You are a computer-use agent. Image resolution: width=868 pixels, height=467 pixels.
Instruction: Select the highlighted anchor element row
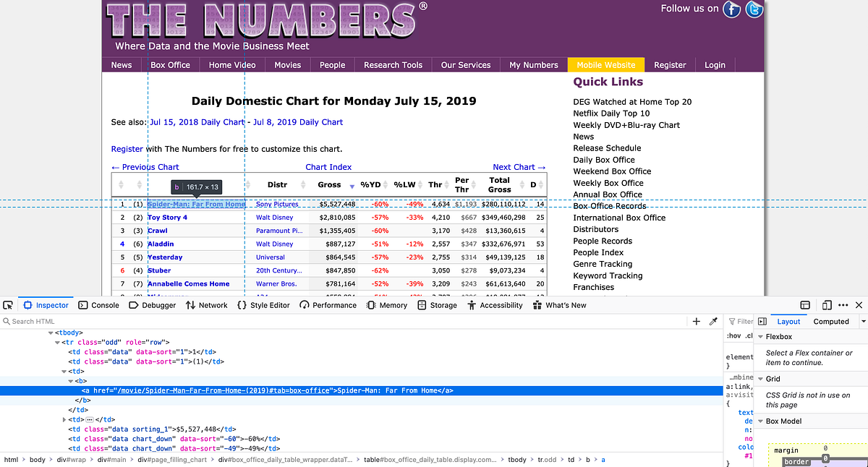click(x=360, y=390)
